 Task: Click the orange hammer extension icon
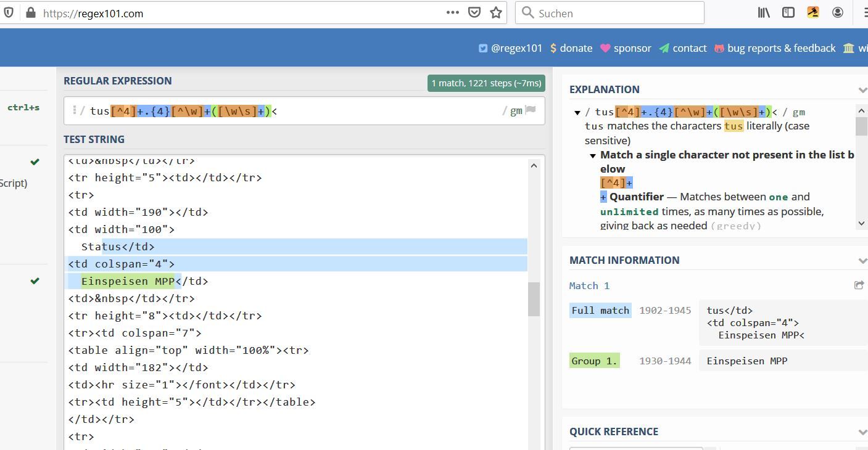coord(813,13)
